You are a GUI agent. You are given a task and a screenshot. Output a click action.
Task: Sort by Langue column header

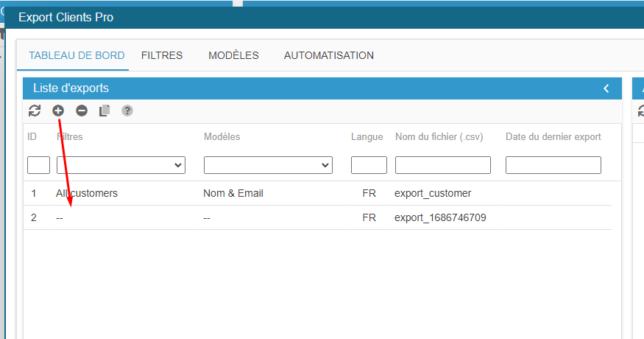tap(367, 136)
